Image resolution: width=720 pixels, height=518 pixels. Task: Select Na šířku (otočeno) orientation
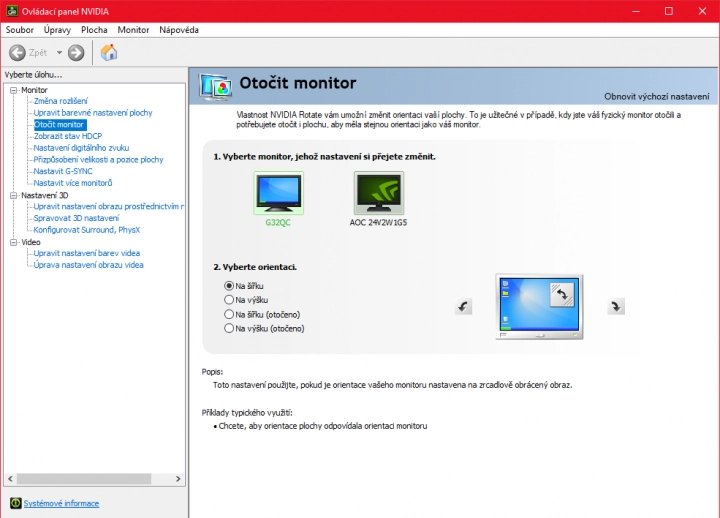[229, 314]
